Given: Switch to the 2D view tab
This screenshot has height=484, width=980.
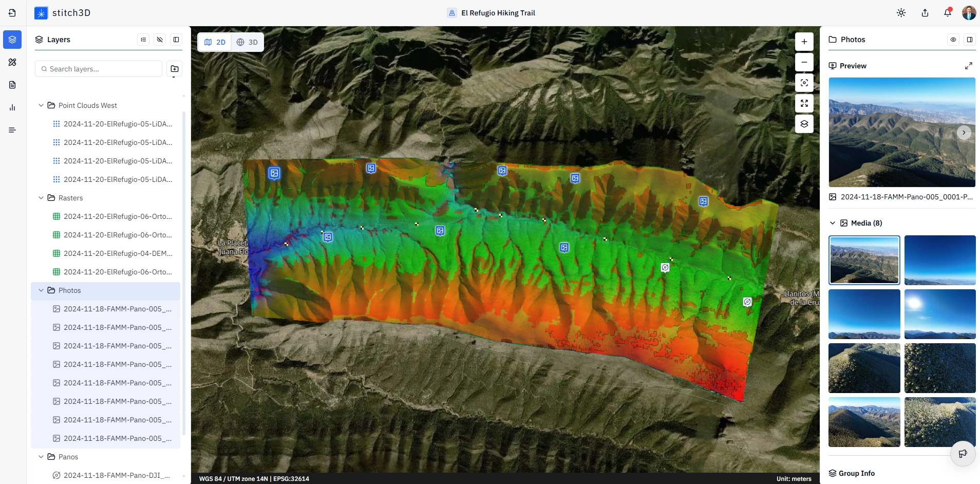Looking at the screenshot, I should (215, 42).
